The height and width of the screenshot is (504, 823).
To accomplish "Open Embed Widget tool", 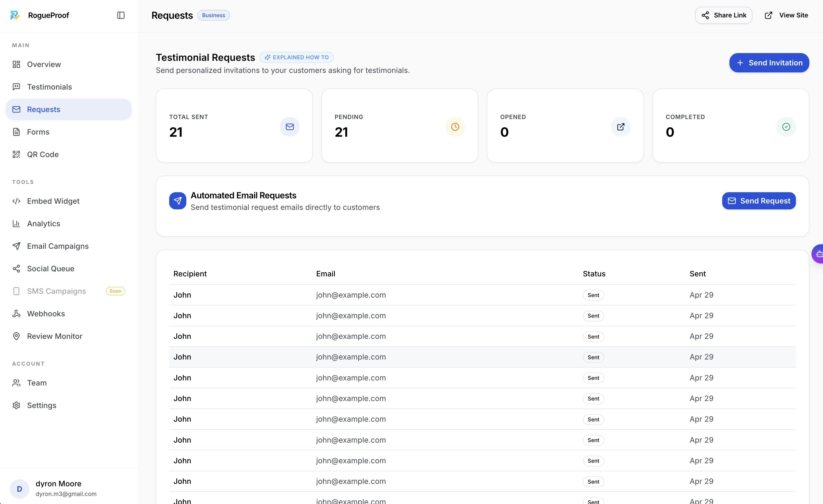I will point(68,201).
